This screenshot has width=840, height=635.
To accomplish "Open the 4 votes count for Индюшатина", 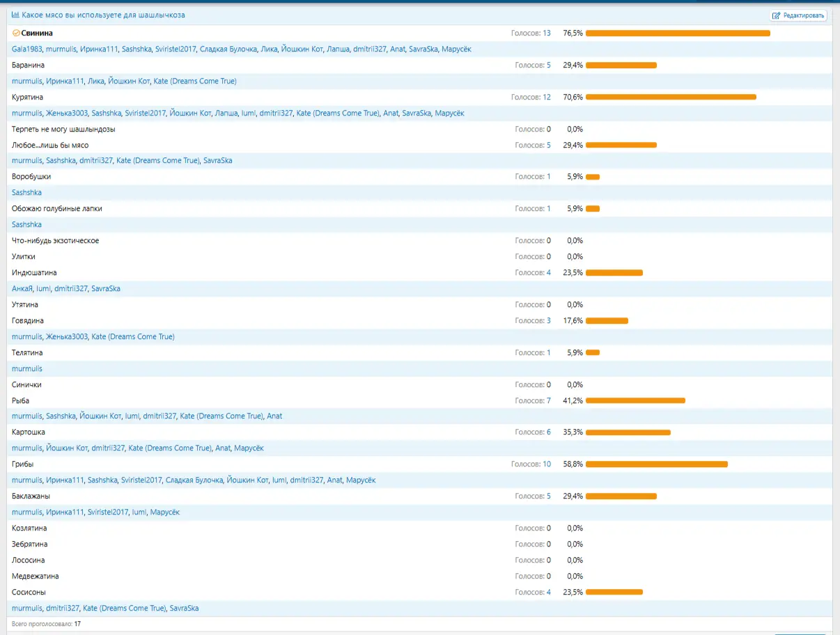I will pos(549,272).
